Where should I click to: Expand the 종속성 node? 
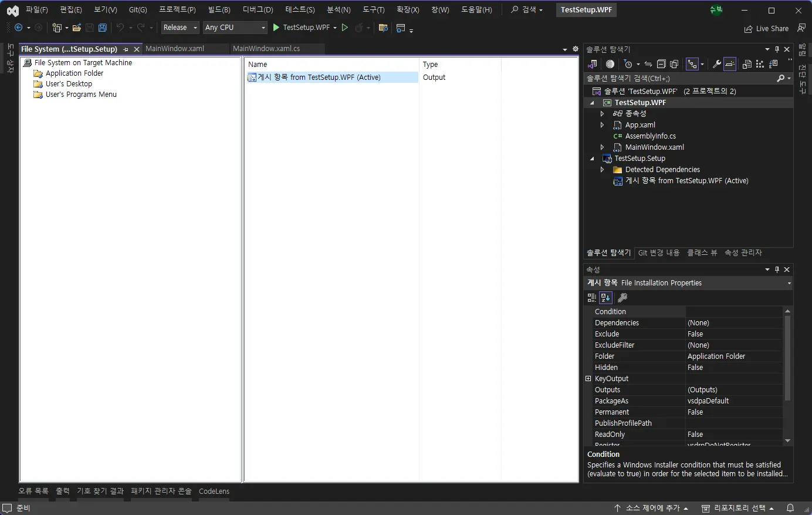602,113
